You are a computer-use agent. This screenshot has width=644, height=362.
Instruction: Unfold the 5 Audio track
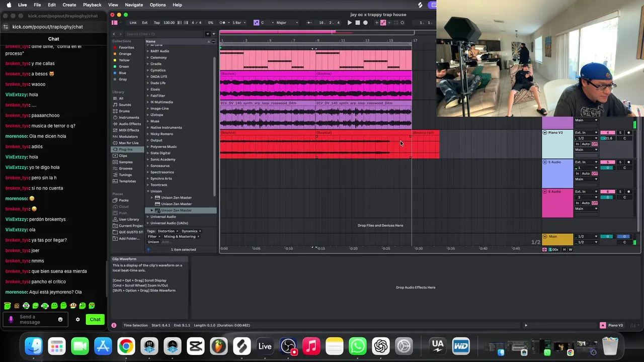545,162
